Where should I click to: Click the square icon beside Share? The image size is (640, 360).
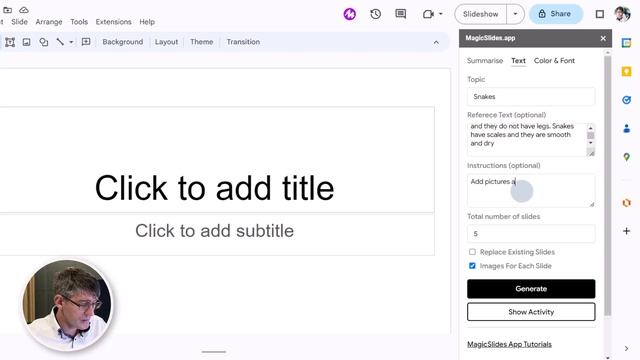coord(600,14)
